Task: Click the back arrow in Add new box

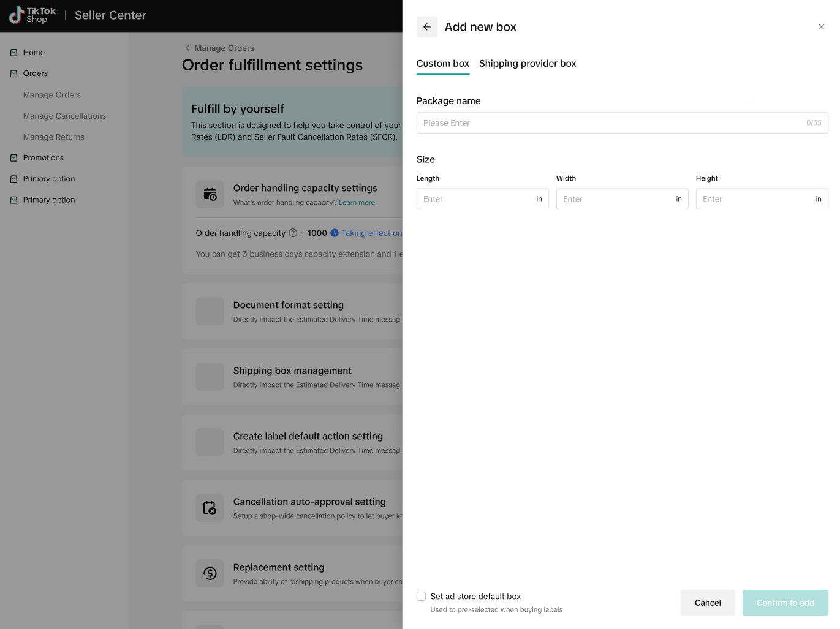Action: pos(427,27)
